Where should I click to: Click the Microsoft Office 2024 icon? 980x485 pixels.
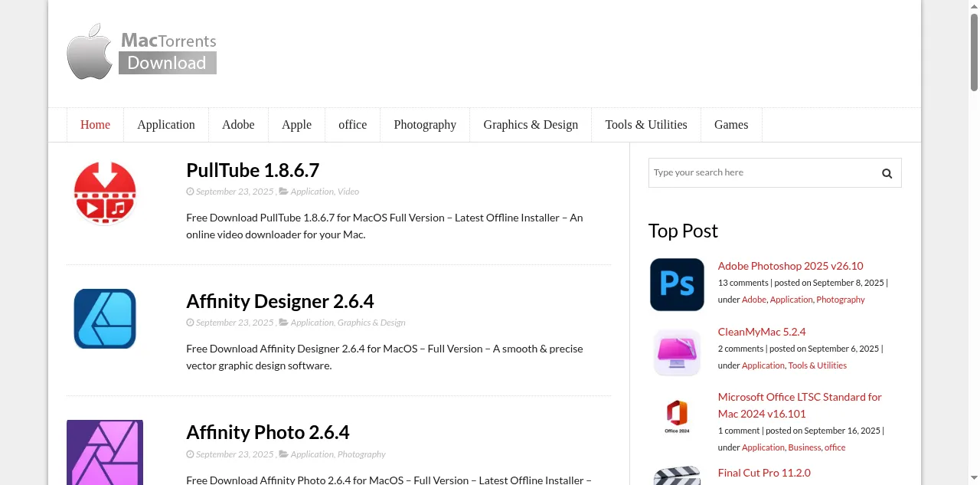click(x=677, y=416)
